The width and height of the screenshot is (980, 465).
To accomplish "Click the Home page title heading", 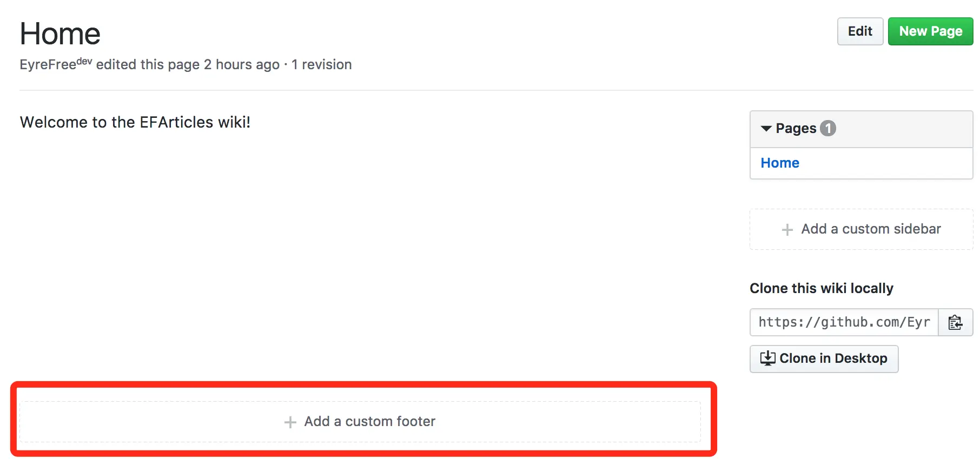I will click(60, 34).
